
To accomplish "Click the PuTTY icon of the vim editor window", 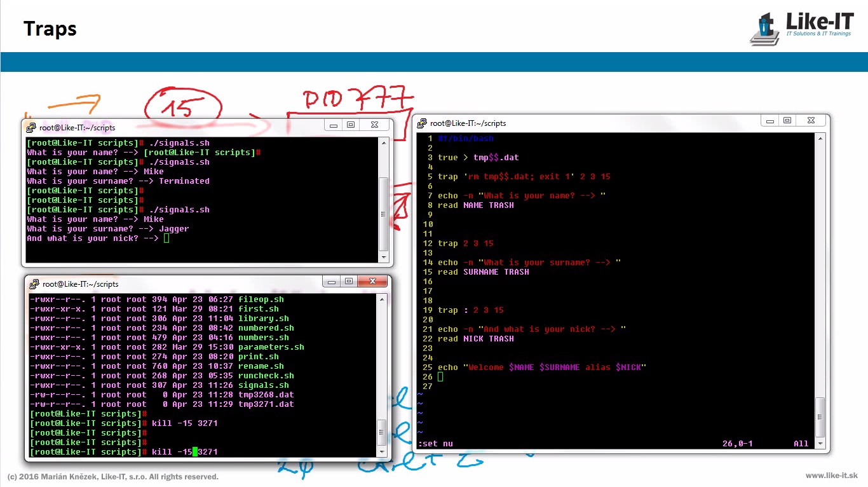I will pyautogui.click(x=421, y=123).
